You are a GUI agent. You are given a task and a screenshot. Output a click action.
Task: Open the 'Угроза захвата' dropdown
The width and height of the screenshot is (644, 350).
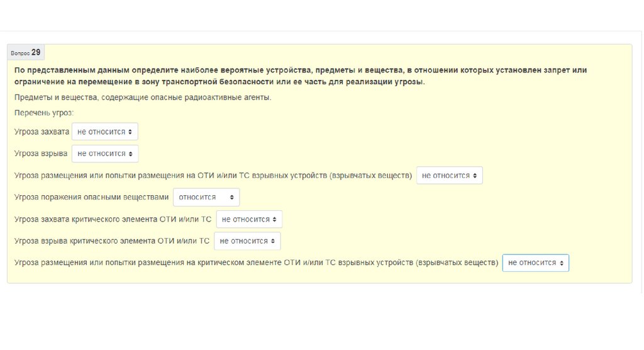point(104,132)
